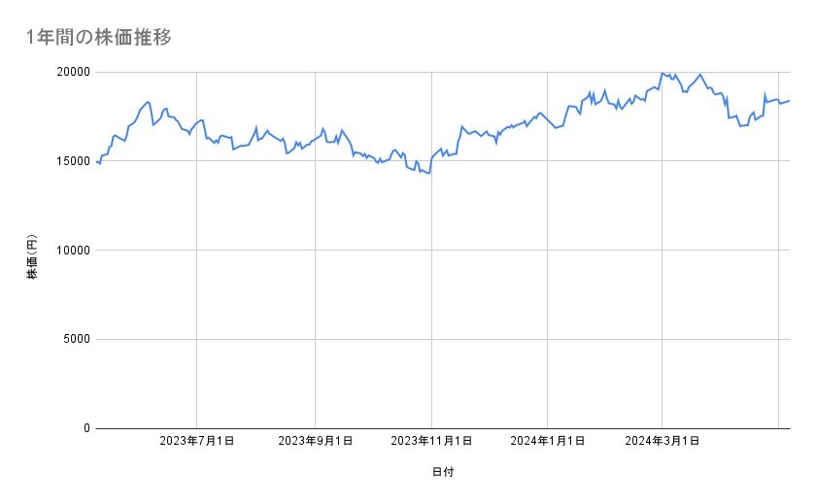Click the vertical gridline above "2023年9月1日"
Viewport: 815px width, 504px height.
pos(315,291)
